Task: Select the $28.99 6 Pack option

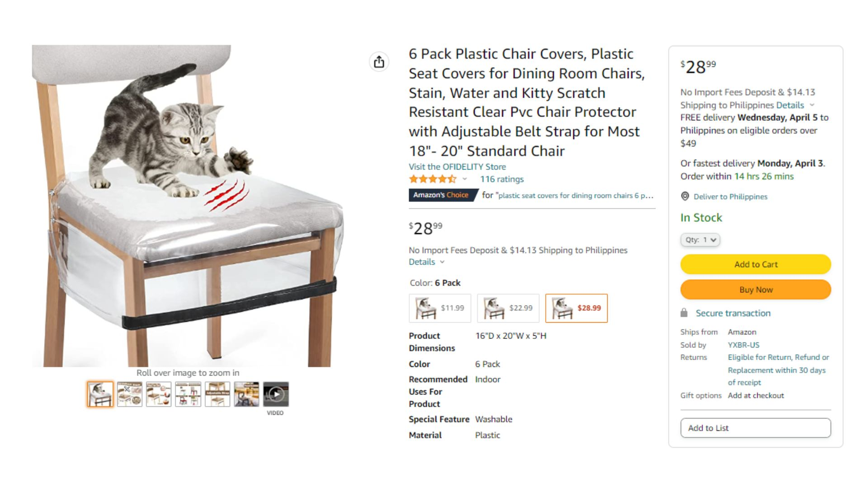Action: click(576, 308)
